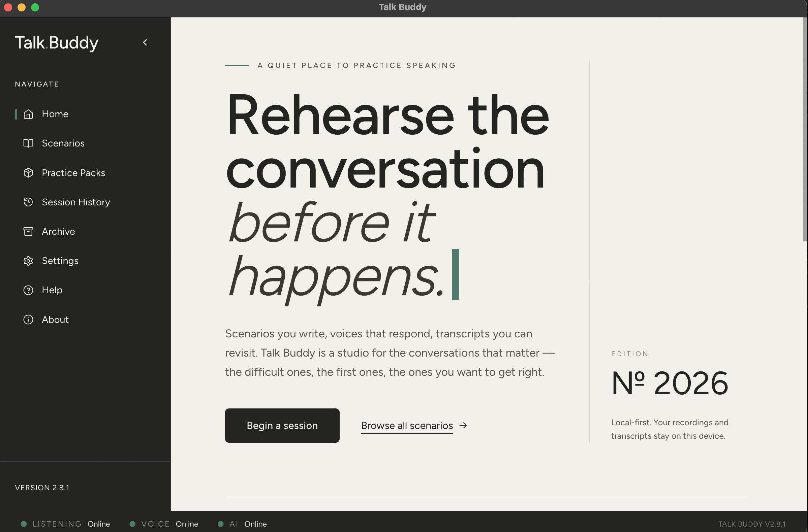Select the Archive box icon

point(29,231)
